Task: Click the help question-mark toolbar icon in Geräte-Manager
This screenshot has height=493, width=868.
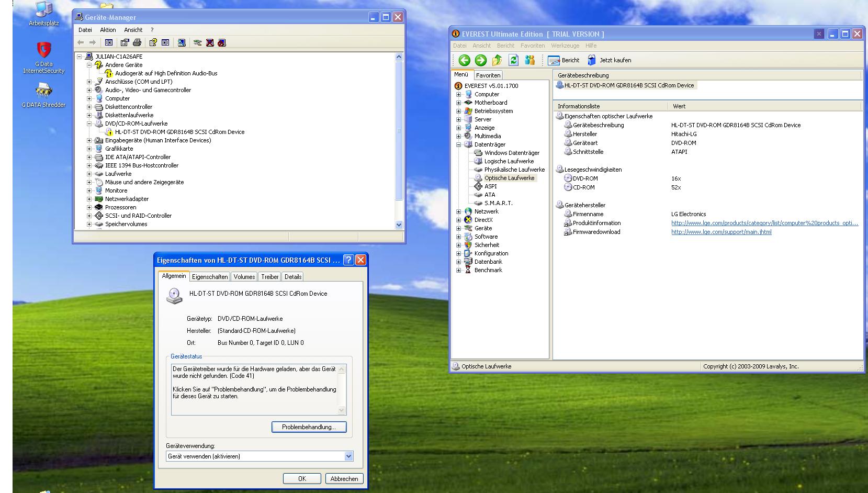Action: click(153, 42)
